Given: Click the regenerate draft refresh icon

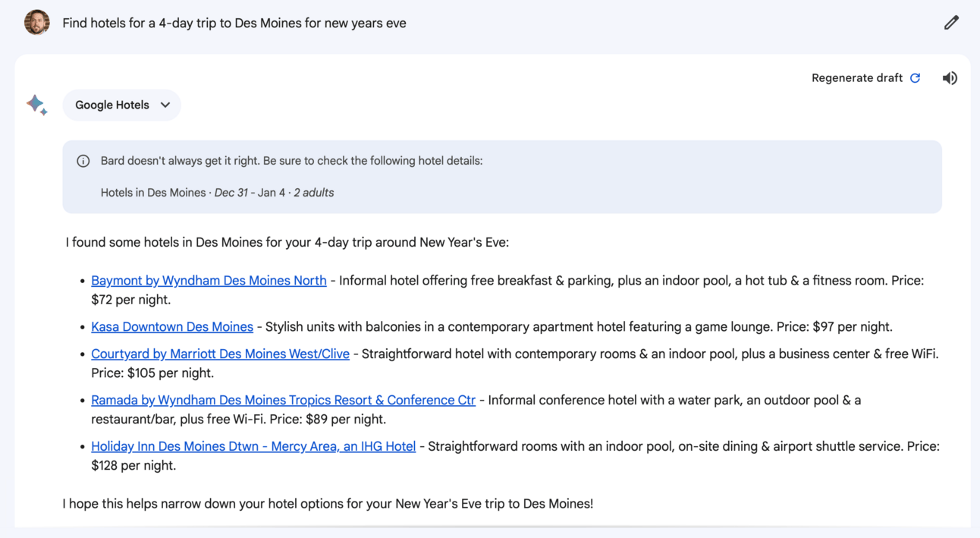Looking at the screenshot, I should point(916,78).
